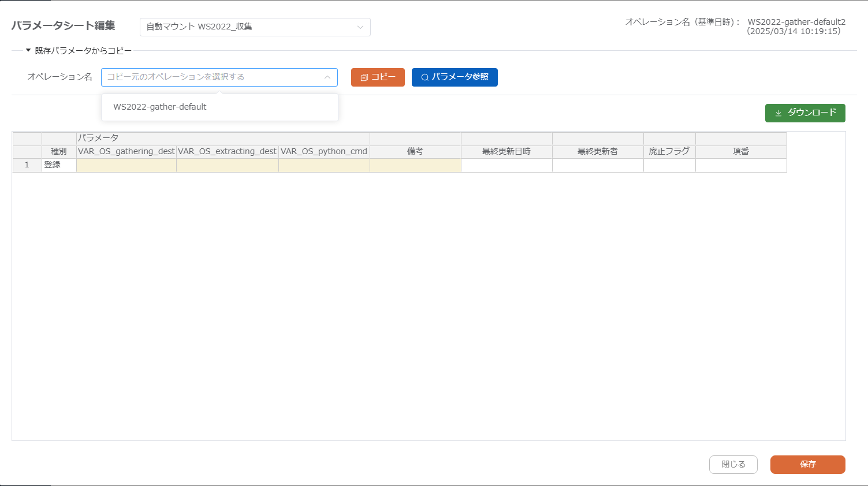Viewport: 868px width, 486px height.
Task: Click the 項番 column header
Action: 741,151
